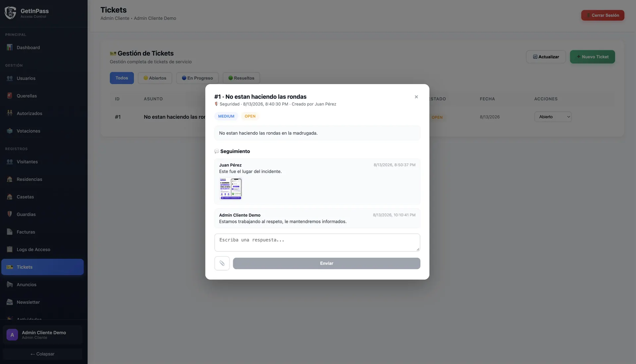Open Querellas menu item

coord(42,96)
